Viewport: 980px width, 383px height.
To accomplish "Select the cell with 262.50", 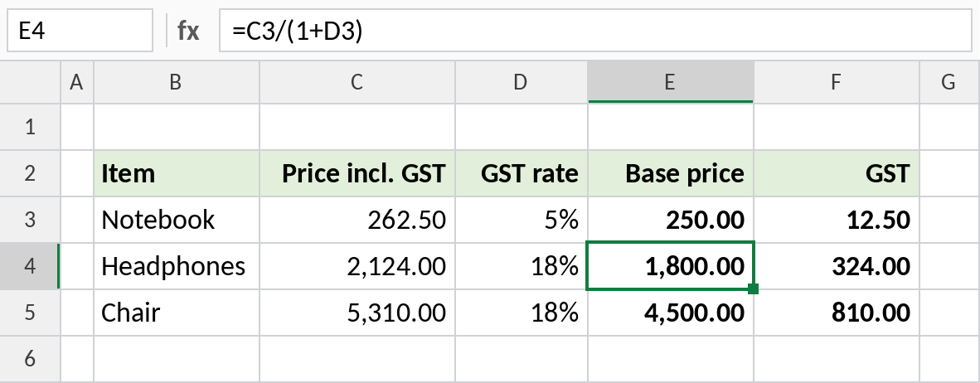I will (357, 220).
